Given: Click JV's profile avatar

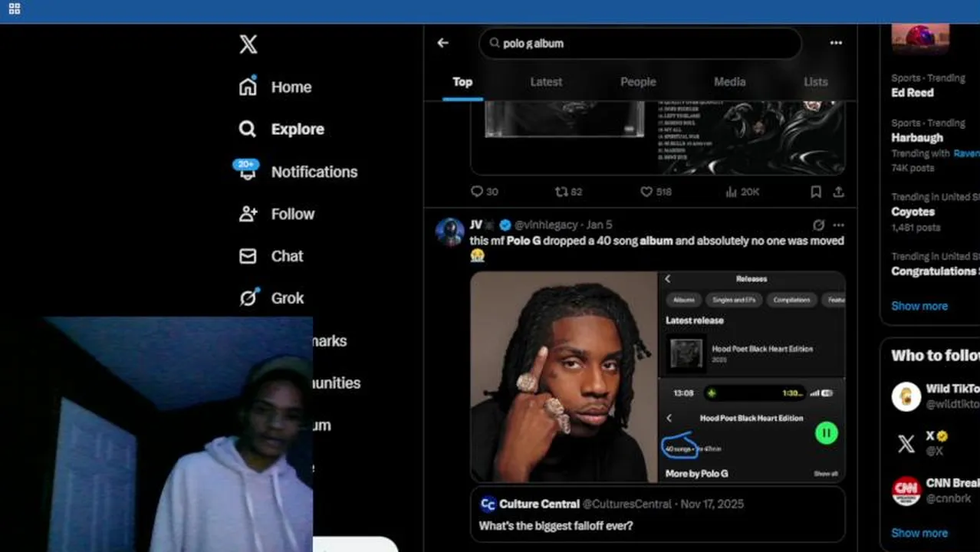Looking at the screenshot, I should (450, 232).
